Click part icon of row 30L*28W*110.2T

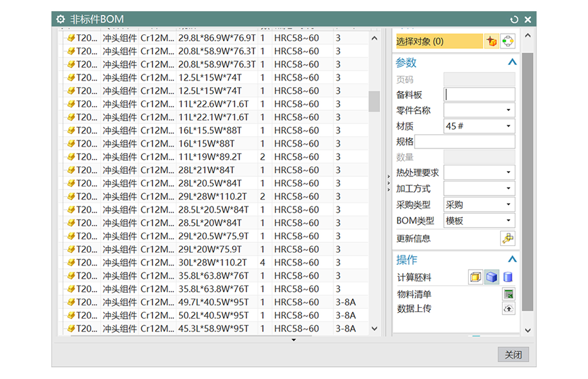click(x=71, y=262)
